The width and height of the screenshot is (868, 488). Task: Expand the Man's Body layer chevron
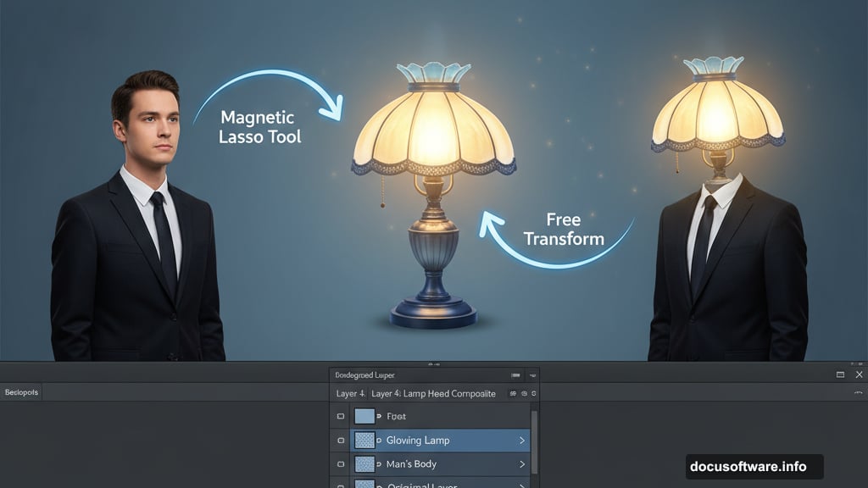(521, 463)
